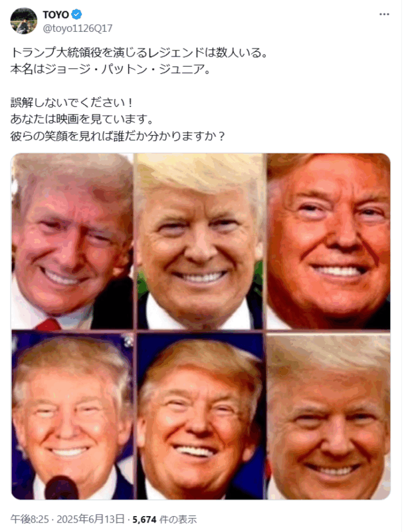View the top-right orange-tinted face photo

coord(329,241)
